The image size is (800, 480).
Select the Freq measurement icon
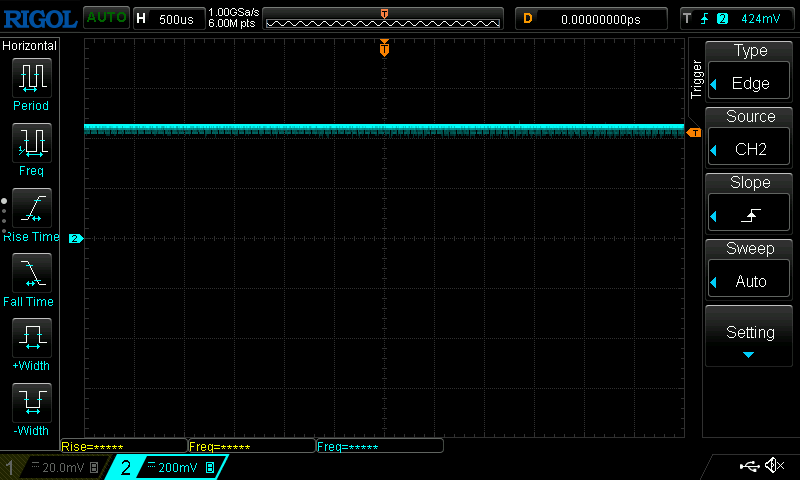pyautogui.click(x=31, y=144)
